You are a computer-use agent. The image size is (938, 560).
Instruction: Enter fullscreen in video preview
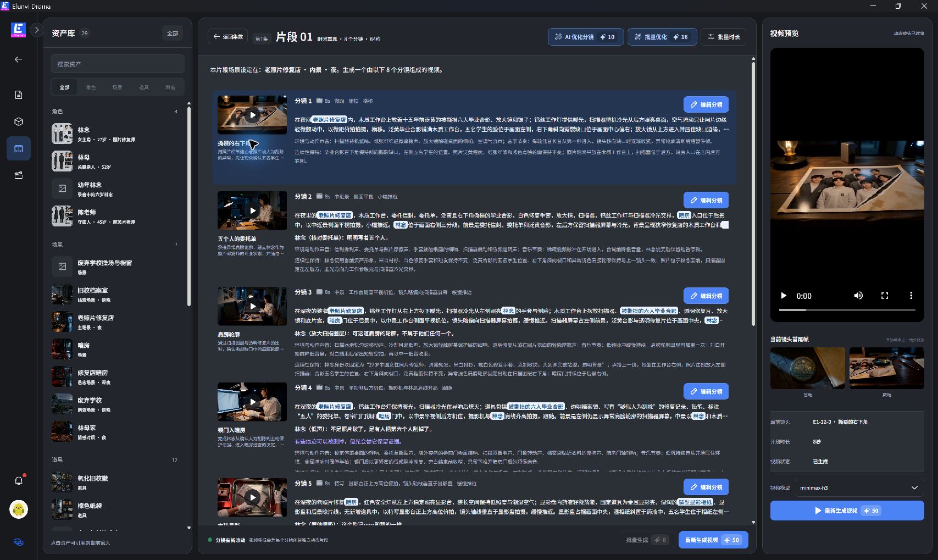pyautogui.click(x=885, y=296)
